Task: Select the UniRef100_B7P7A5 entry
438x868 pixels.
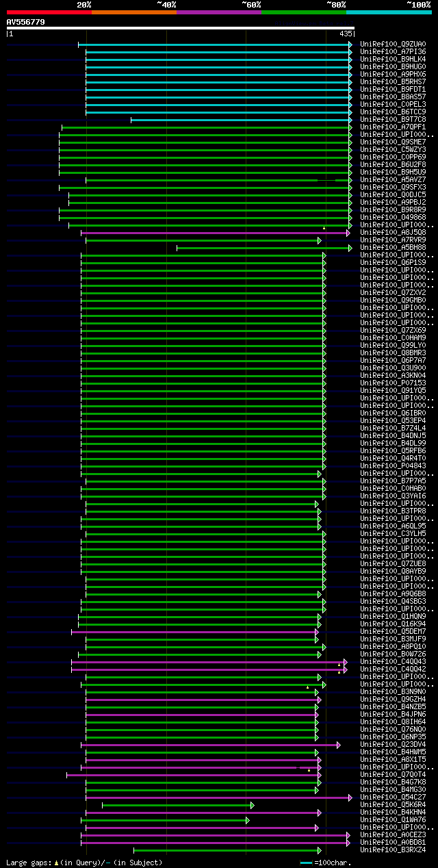Action: coord(393,481)
